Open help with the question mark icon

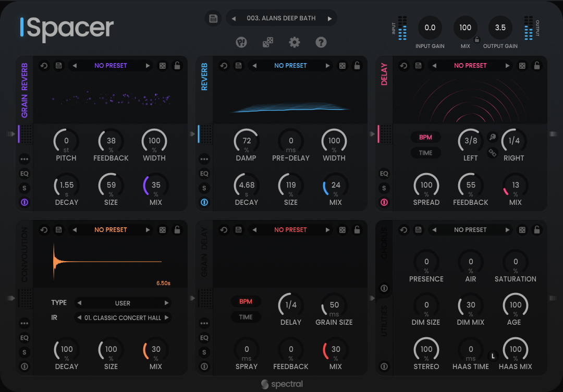[321, 42]
